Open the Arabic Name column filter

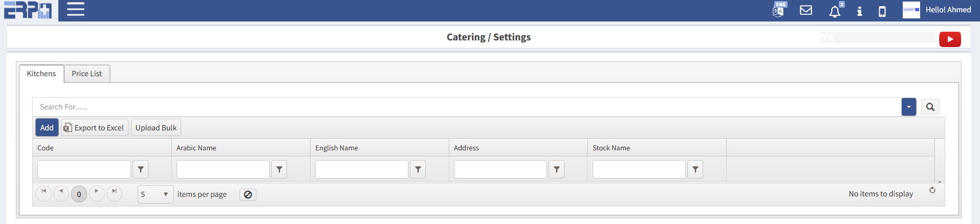click(x=279, y=169)
